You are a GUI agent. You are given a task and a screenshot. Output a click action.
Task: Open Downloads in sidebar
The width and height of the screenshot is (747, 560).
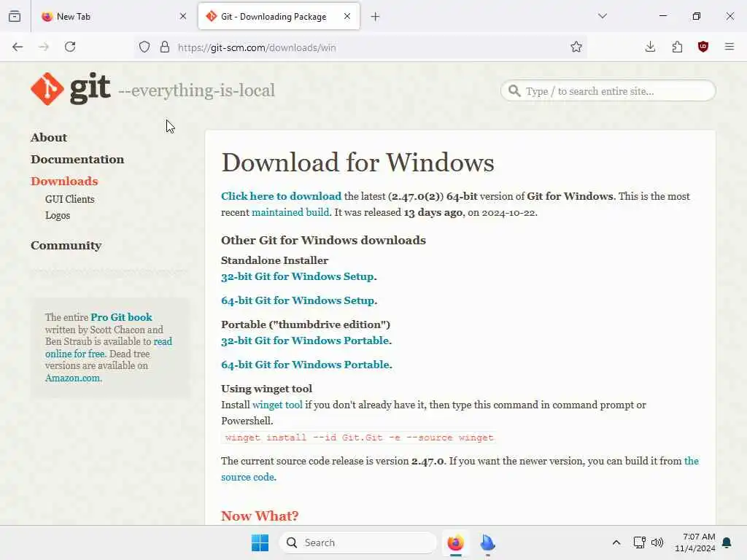64,182
